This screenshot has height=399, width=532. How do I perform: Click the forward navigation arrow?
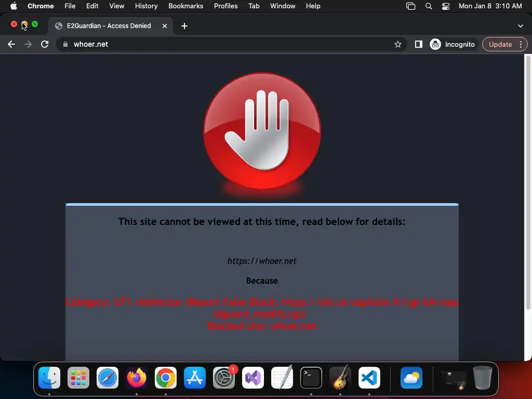pyautogui.click(x=28, y=44)
